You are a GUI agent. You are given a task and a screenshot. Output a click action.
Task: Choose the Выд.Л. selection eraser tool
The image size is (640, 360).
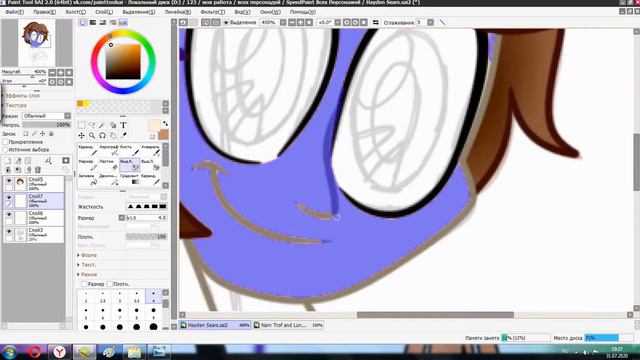pos(151,165)
